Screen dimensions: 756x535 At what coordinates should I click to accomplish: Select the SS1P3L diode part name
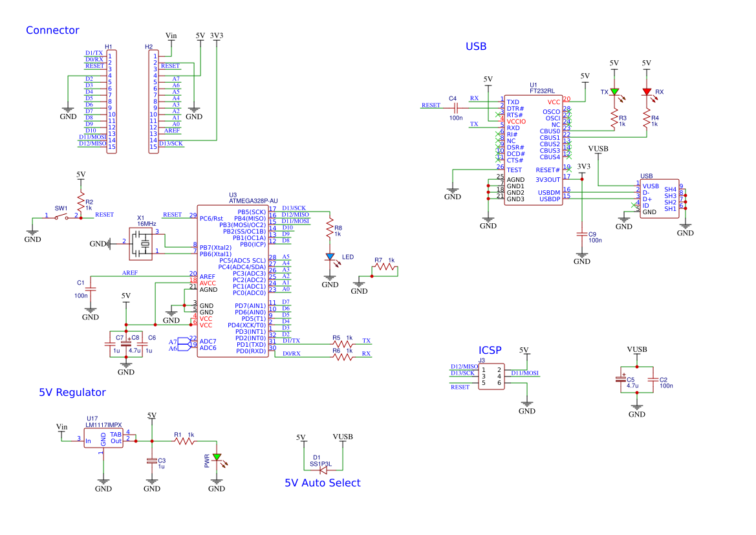(321, 464)
